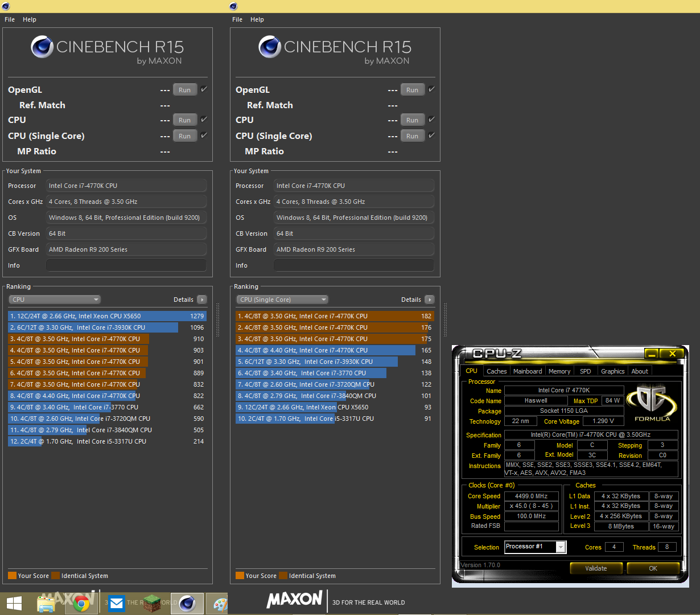Toggle OpenGL checkbox in right Cinebench window
This screenshot has width=700, height=615.
coord(431,89)
